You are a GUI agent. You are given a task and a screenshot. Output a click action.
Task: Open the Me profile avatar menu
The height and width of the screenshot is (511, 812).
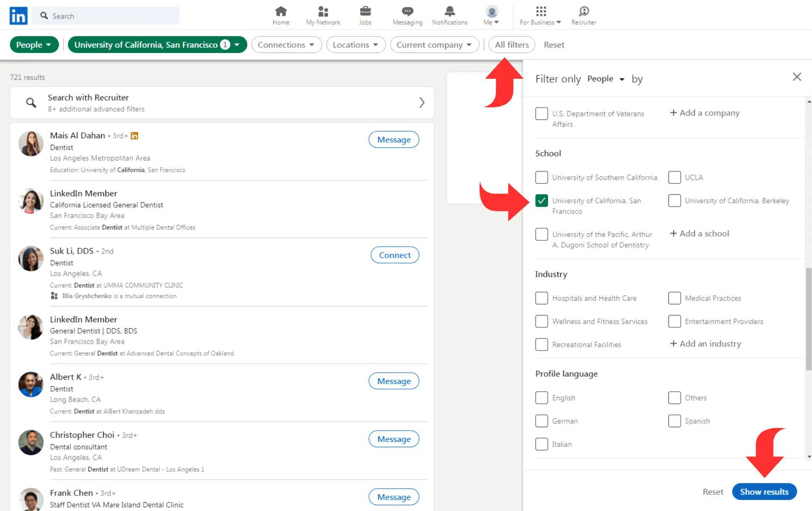pos(491,11)
